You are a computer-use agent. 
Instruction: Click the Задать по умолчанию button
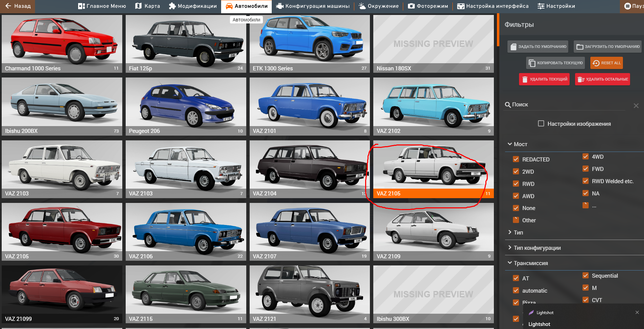tap(538, 47)
